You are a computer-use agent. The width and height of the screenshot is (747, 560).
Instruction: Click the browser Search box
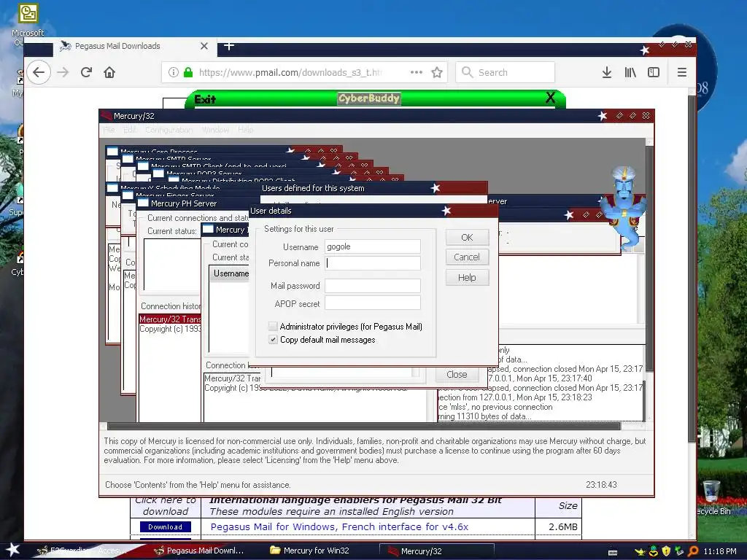(x=505, y=72)
